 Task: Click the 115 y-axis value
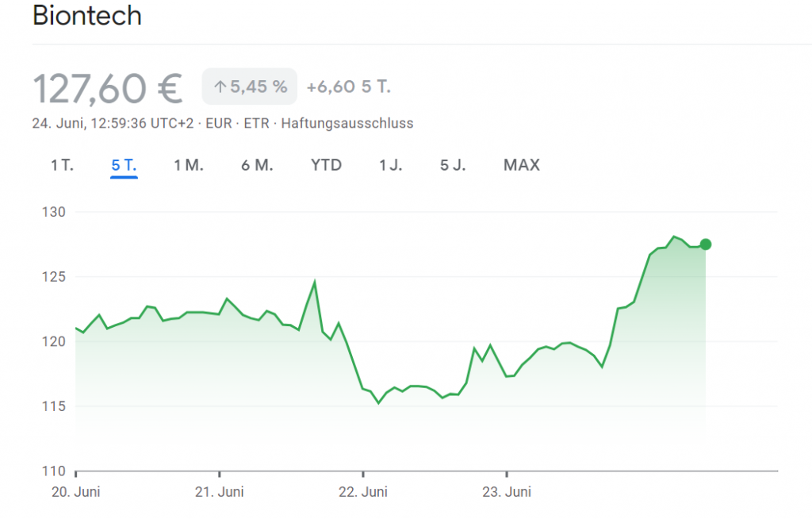[54, 406]
